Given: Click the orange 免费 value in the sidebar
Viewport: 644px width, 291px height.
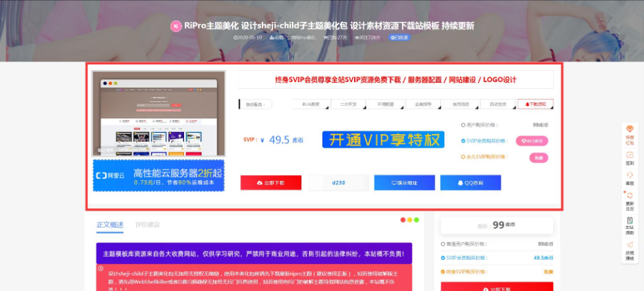Looking at the screenshot, I should coord(548,272).
